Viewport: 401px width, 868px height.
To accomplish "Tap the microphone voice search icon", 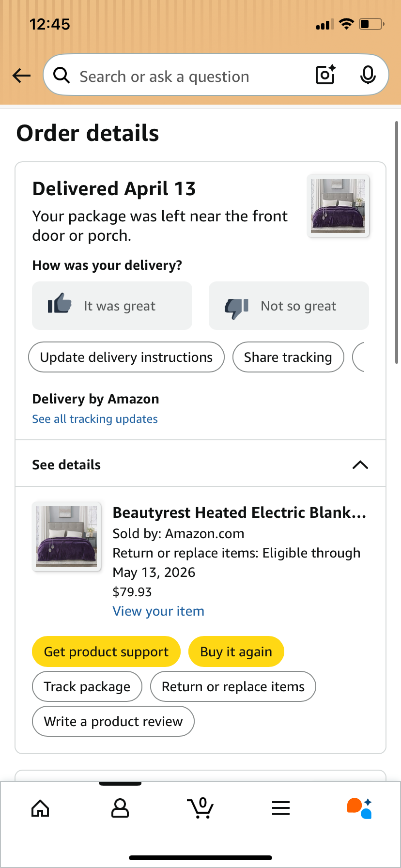I will click(368, 75).
